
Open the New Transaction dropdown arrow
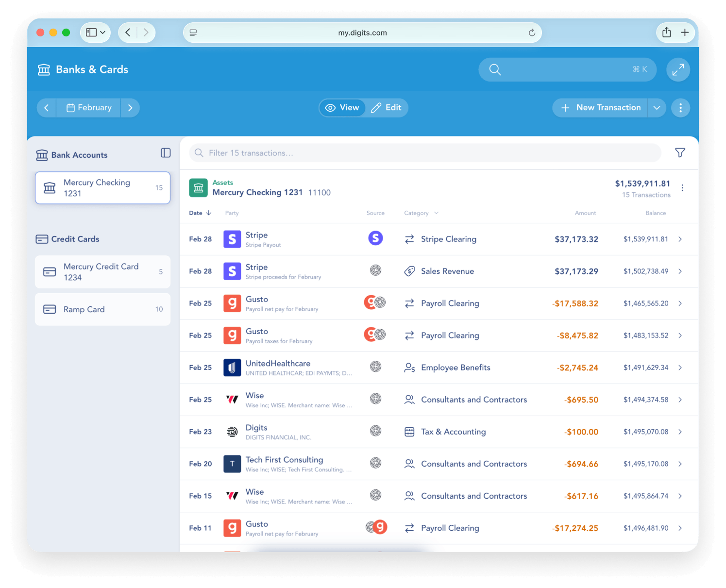coord(657,108)
